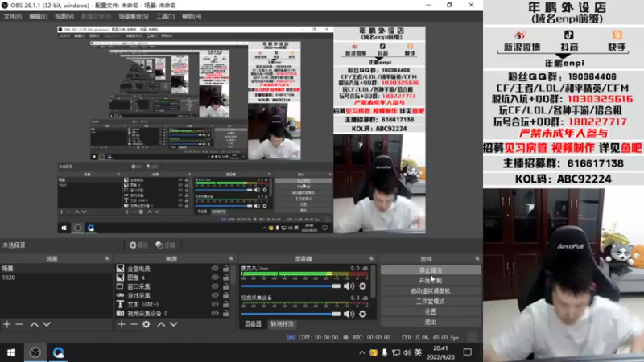Remove the selected scene with the minus icon
Image resolution: width=644 pixels, height=362 pixels.
pos(19,324)
